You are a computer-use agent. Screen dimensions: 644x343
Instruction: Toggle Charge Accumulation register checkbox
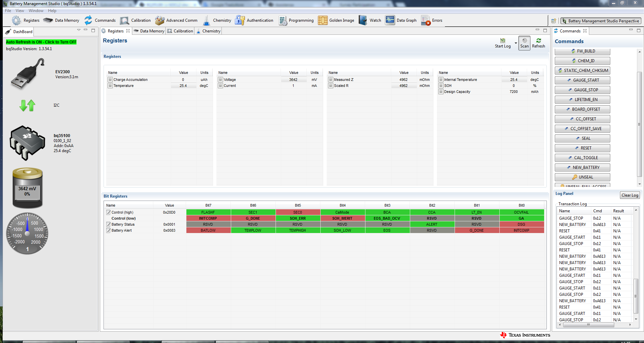click(x=110, y=80)
